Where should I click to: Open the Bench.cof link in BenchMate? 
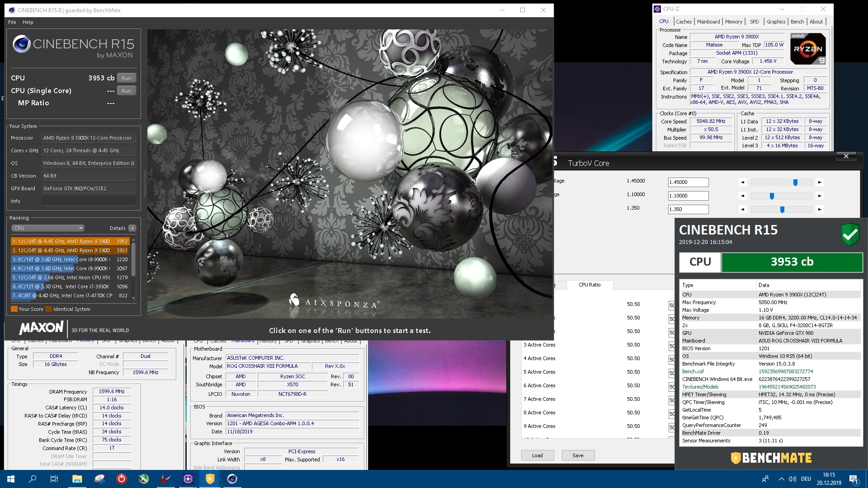pyautogui.click(x=693, y=371)
